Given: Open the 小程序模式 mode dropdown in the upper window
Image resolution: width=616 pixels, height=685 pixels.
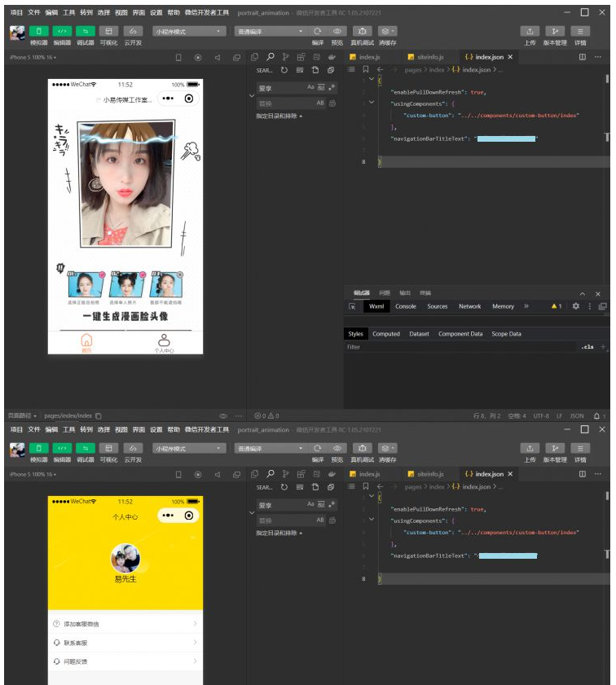Looking at the screenshot, I should (189, 32).
